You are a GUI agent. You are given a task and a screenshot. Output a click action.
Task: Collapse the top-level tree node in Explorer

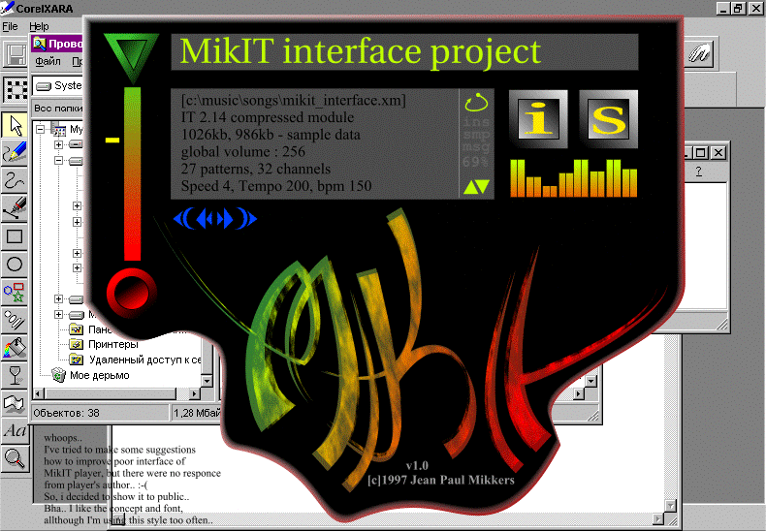(41, 130)
